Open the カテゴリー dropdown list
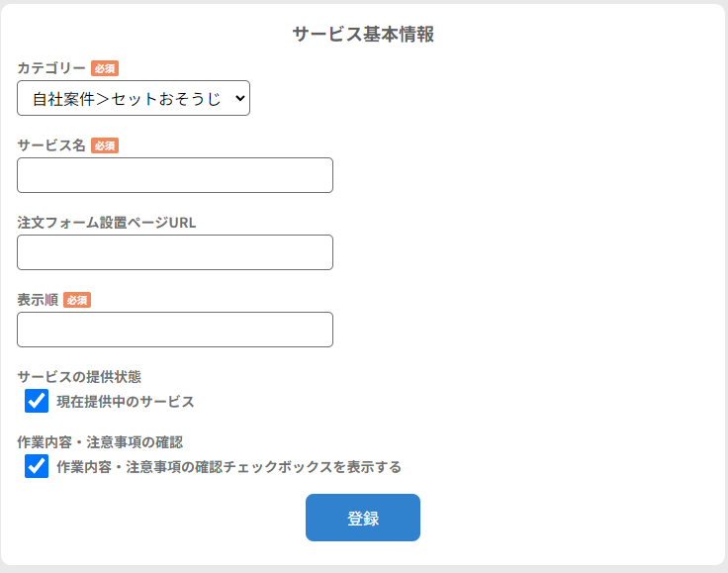 click(133, 98)
